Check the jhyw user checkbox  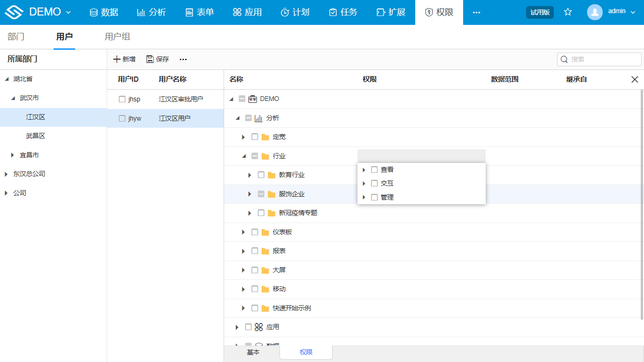click(122, 118)
